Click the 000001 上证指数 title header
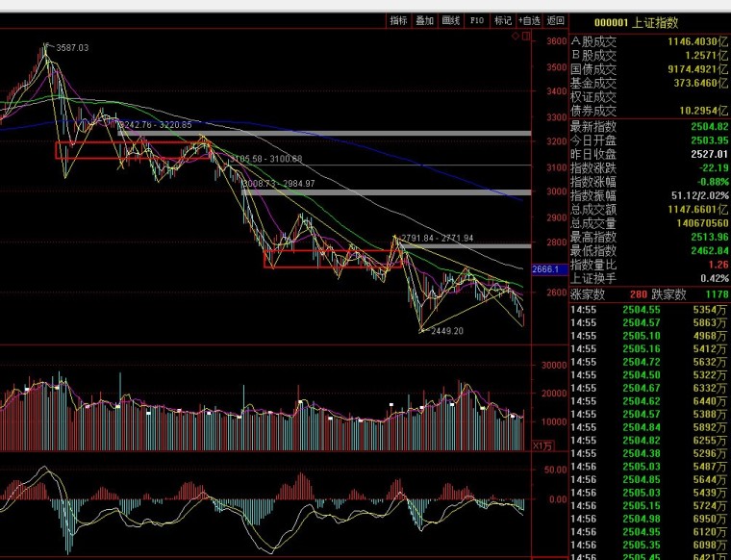 coord(636,22)
